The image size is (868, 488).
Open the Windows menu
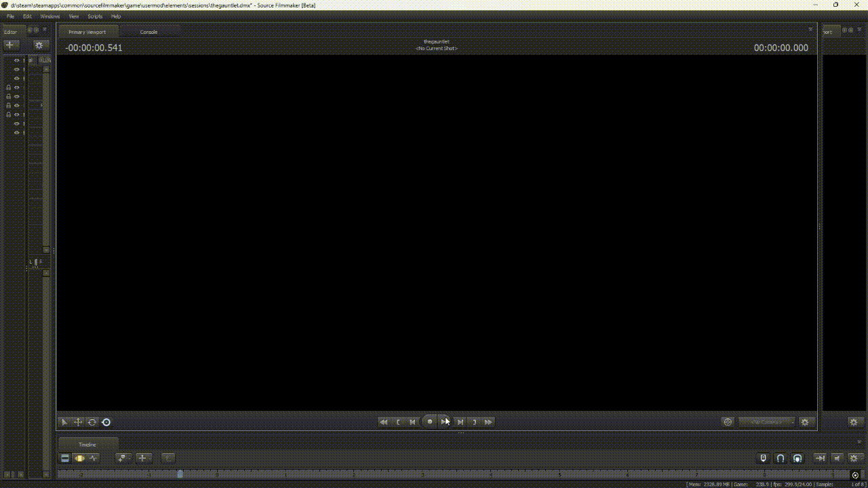coord(50,16)
